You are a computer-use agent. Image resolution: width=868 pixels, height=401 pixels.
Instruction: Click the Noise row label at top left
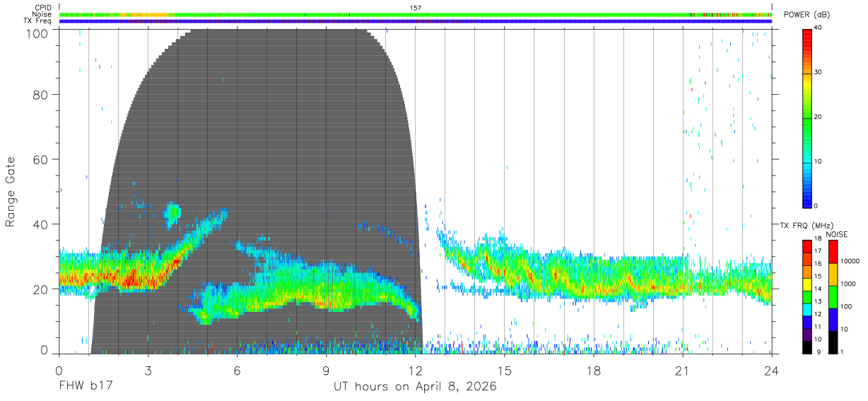[x=42, y=14]
